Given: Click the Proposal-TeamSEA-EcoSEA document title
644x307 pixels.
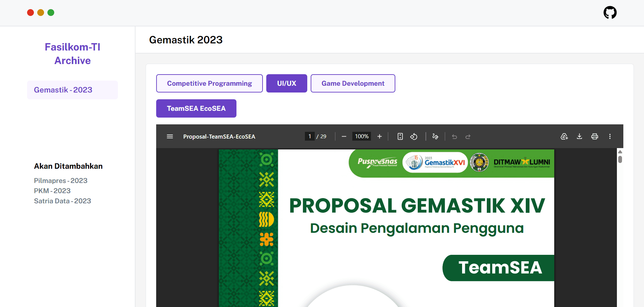Looking at the screenshot, I should tap(219, 137).
